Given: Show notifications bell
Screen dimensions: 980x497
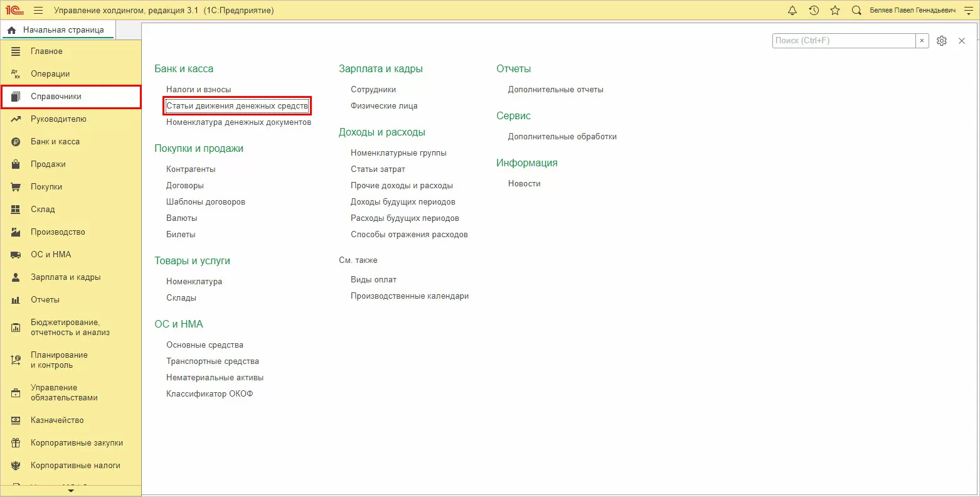Looking at the screenshot, I should tap(792, 10).
